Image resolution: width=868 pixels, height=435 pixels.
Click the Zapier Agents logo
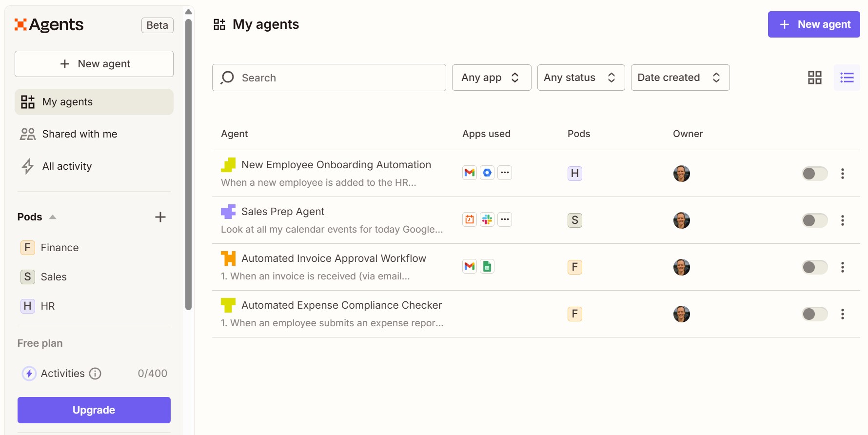pos(49,25)
